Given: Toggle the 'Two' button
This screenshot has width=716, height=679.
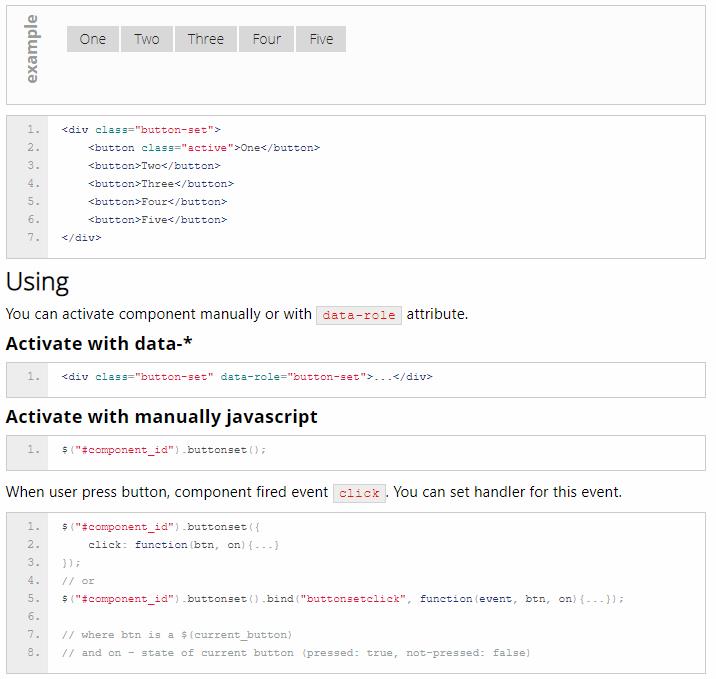Looking at the screenshot, I should coord(147,39).
